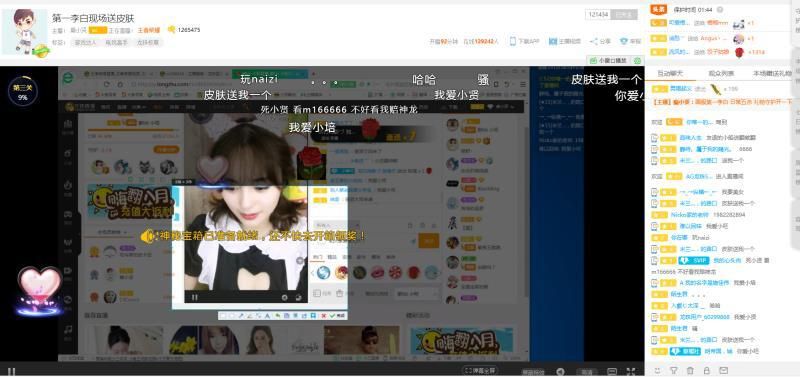Mute the player volume speaker icon
800x377 pixels.
pos(560,372)
